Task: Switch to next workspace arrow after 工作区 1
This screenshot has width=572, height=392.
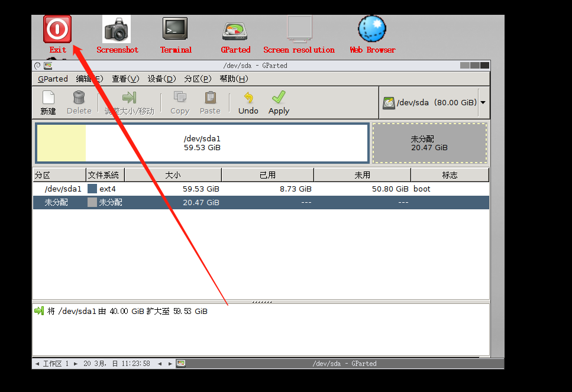Action: pos(76,364)
